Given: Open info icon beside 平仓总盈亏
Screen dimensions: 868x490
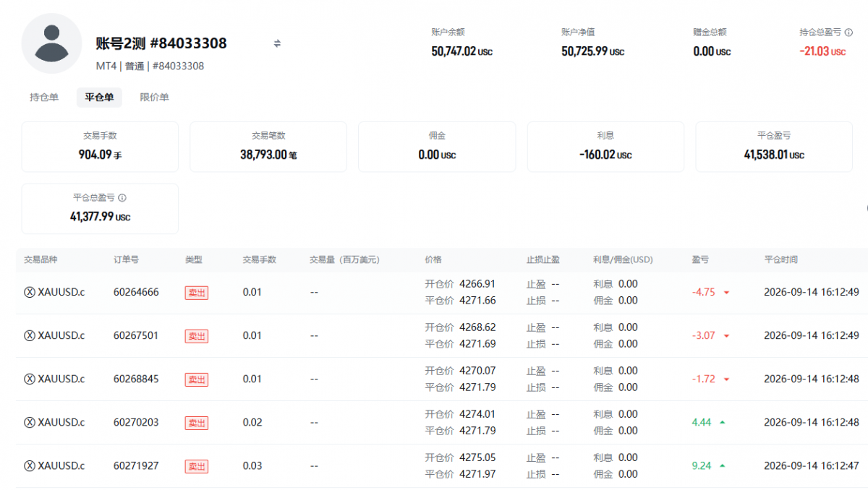Looking at the screenshot, I should tap(122, 197).
